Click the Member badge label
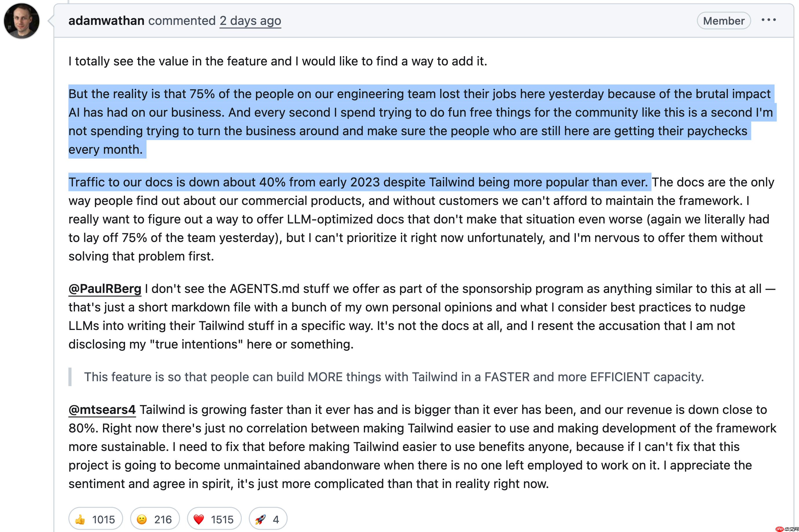Image resolution: width=799 pixels, height=532 pixels. click(723, 21)
